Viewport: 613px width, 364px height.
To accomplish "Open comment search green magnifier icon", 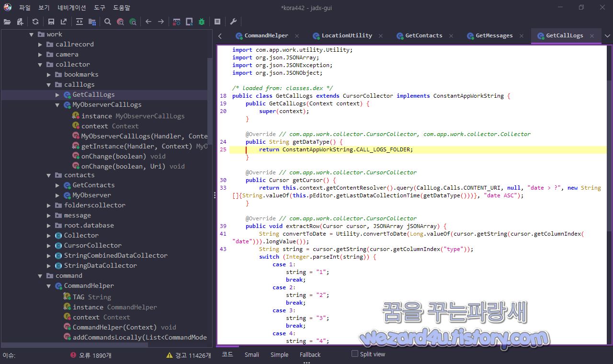I will [133, 22].
